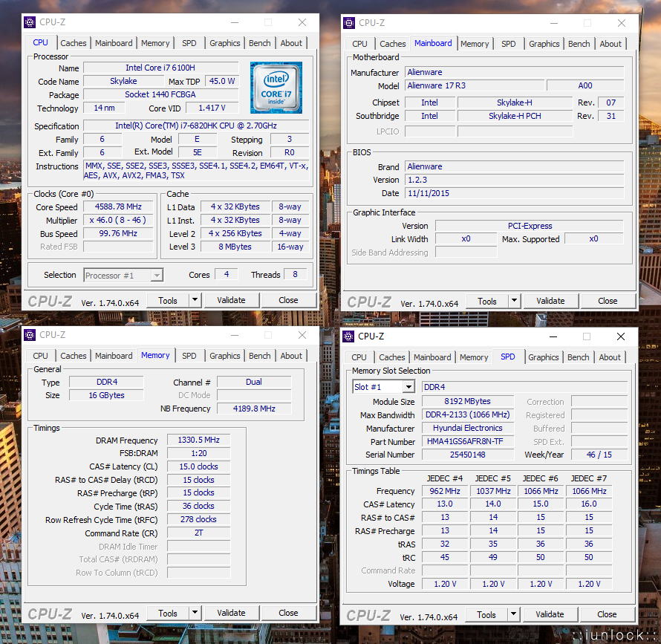
Task: Click Close button in Mainboard window
Action: click(x=608, y=301)
